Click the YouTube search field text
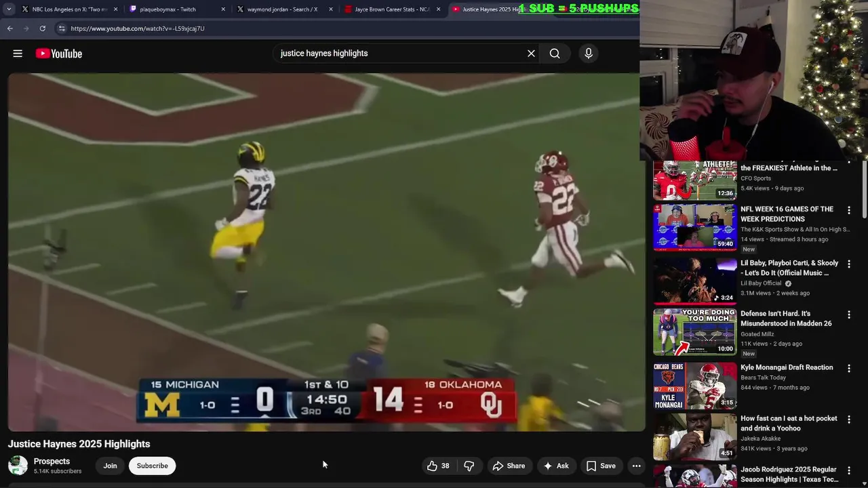The width and height of the screenshot is (868, 488). coord(324,54)
